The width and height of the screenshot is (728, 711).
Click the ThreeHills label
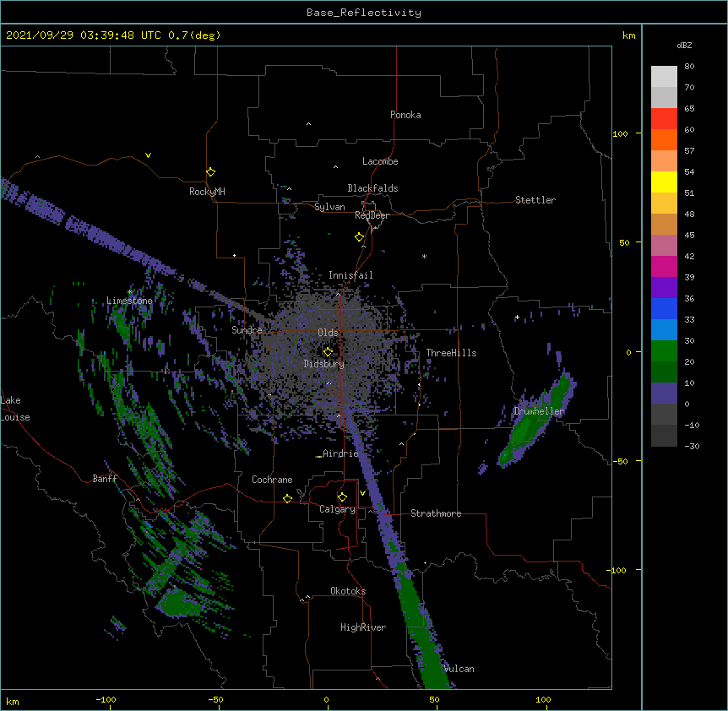[451, 353]
